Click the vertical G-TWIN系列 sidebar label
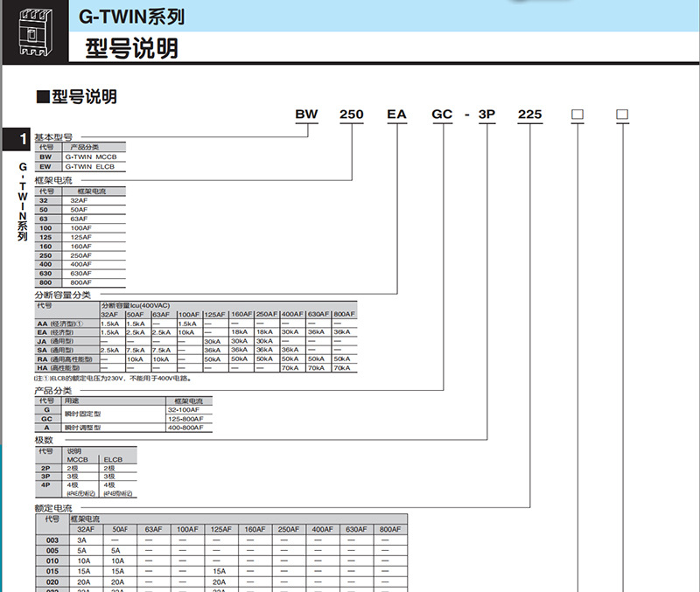700x592 pixels. [x=23, y=202]
